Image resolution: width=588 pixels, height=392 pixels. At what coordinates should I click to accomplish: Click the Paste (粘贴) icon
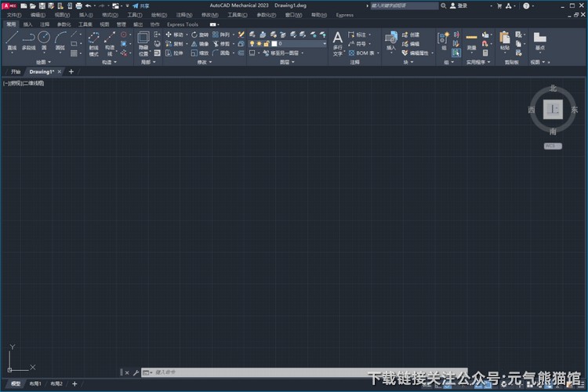[504, 40]
